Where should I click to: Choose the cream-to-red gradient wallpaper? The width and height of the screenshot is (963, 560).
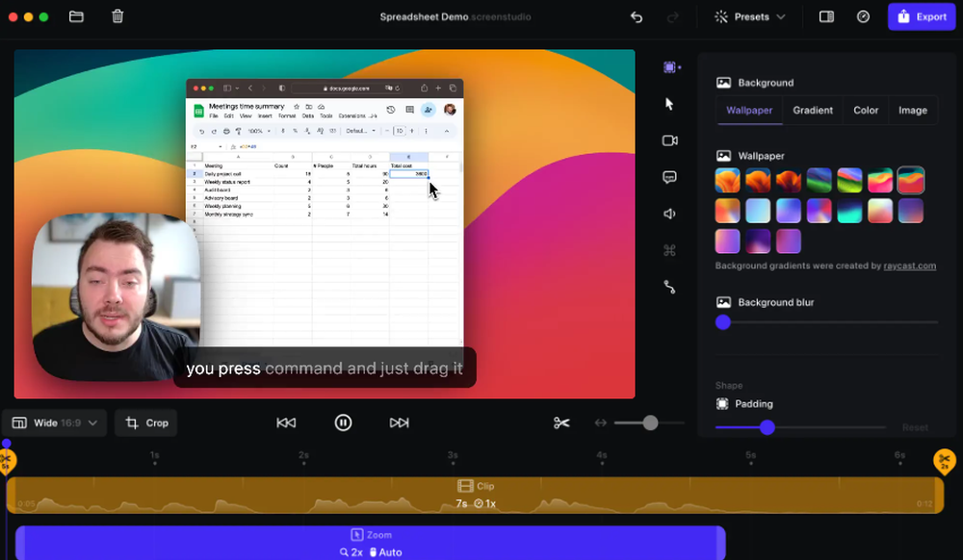(880, 211)
